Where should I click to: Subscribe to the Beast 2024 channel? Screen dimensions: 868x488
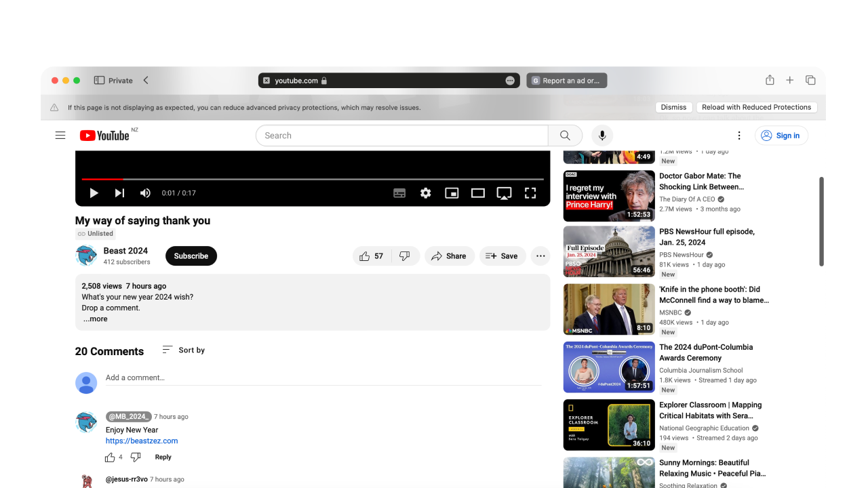click(x=191, y=256)
